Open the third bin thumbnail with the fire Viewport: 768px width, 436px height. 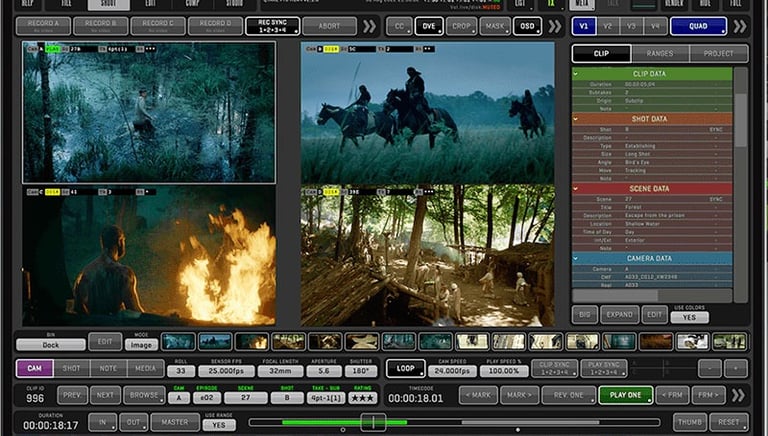pos(252,341)
